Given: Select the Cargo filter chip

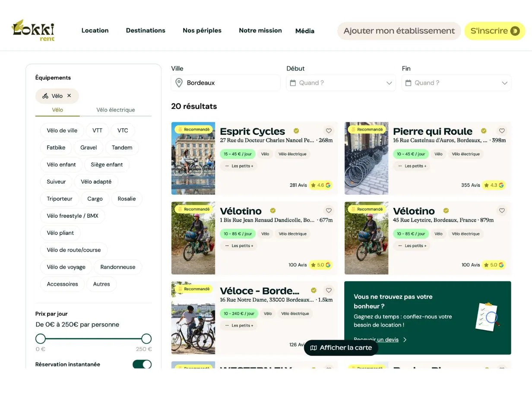Looking at the screenshot, I should [95, 199].
